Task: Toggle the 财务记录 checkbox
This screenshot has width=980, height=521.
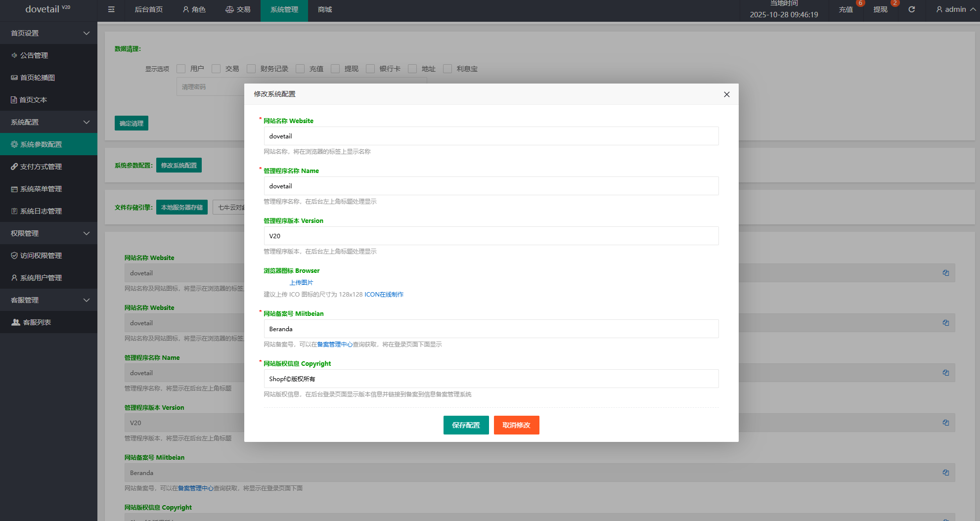Action: pos(251,69)
